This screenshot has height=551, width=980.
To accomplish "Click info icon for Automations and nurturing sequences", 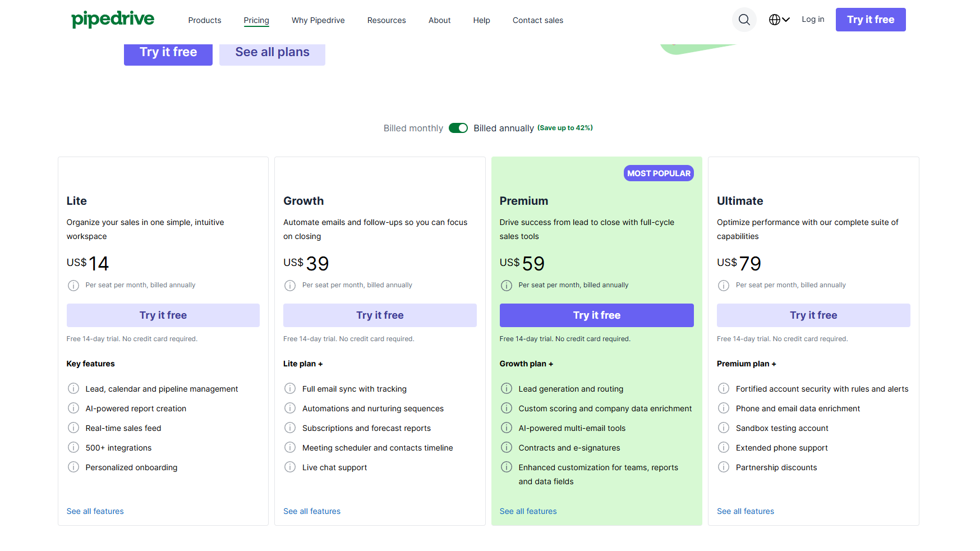I will coord(290,408).
